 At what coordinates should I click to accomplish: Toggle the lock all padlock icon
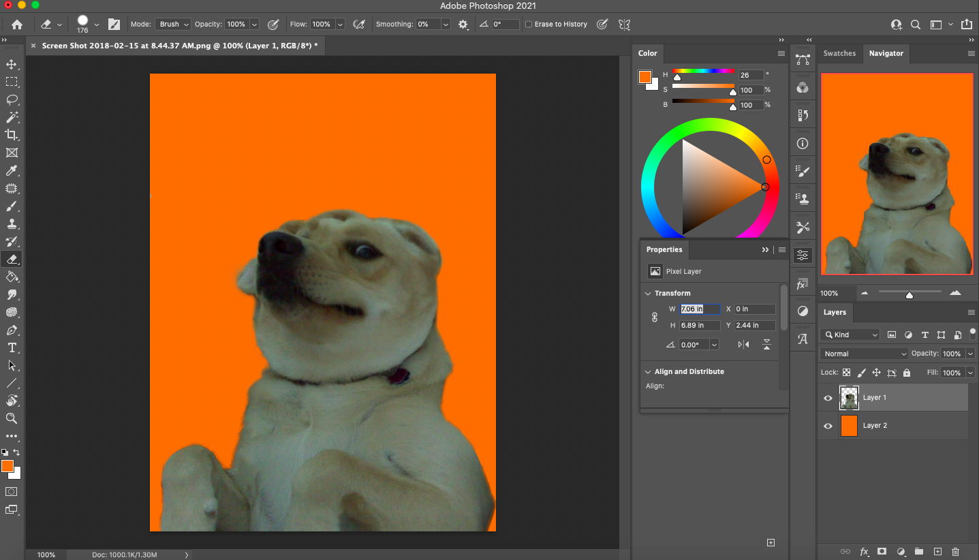(906, 373)
